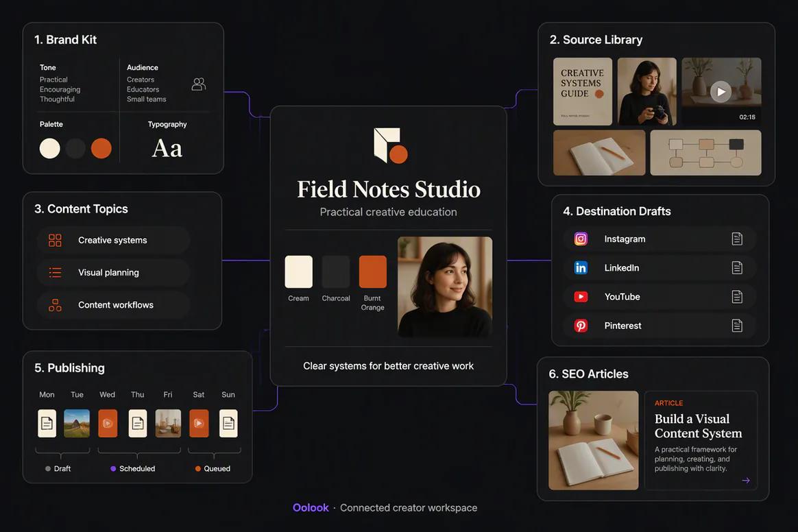Screen dimensions: 798x532
Task: Open the Build a Visual Content System article
Action: pyautogui.click(x=701, y=440)
